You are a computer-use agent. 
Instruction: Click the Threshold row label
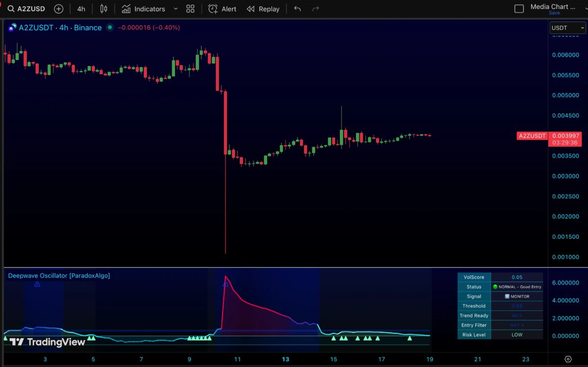click(474, 306)
